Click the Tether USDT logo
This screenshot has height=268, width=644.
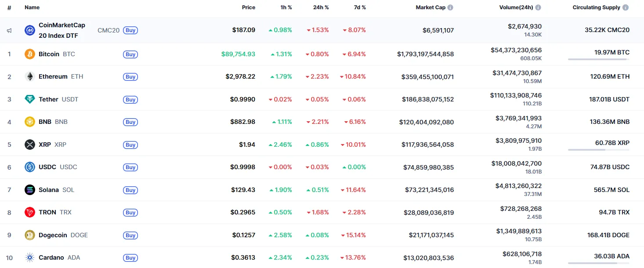pyautogui.click(x=29, y=99)
